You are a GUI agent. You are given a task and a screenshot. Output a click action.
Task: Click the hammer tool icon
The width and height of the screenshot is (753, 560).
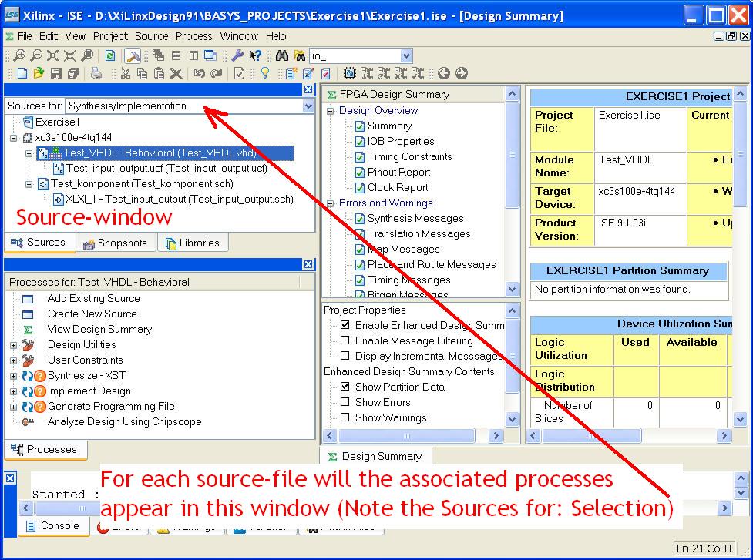[x=132, y=55]
